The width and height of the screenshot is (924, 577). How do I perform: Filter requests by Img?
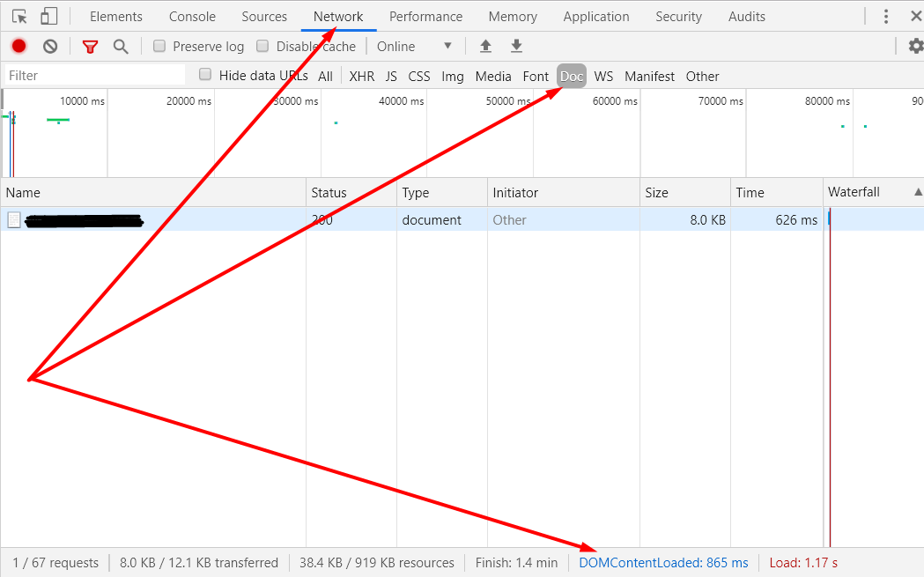[x=453, y=76]
